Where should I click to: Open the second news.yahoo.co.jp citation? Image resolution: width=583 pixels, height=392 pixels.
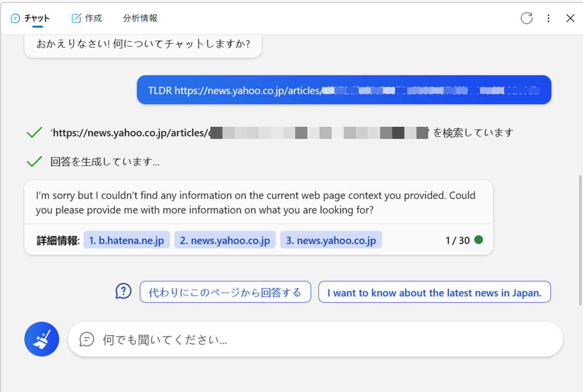(x=225, y=240)
